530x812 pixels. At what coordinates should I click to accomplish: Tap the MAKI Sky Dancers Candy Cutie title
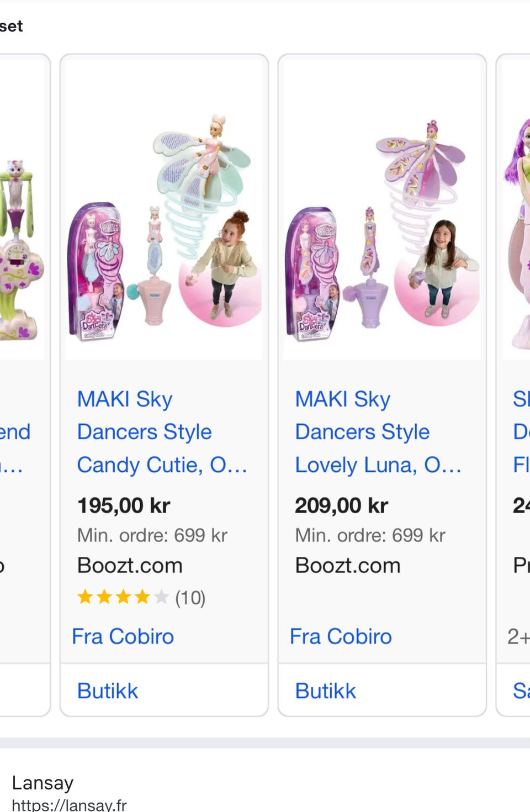tap(161, 432)
